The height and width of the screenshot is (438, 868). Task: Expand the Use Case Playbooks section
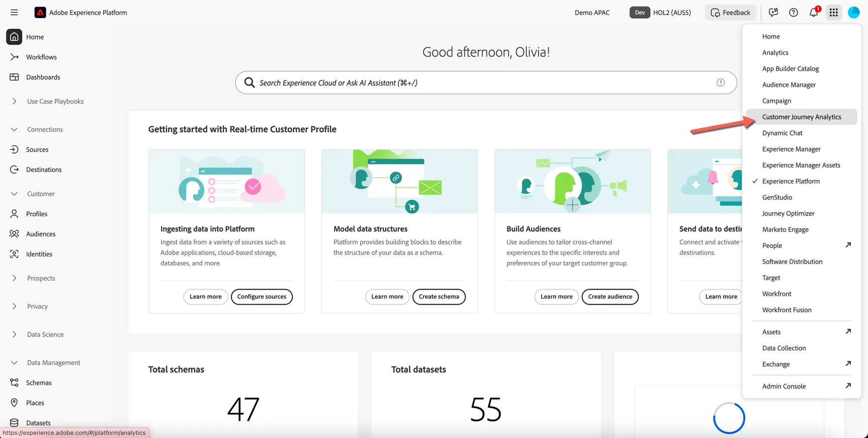pos(14,101)
